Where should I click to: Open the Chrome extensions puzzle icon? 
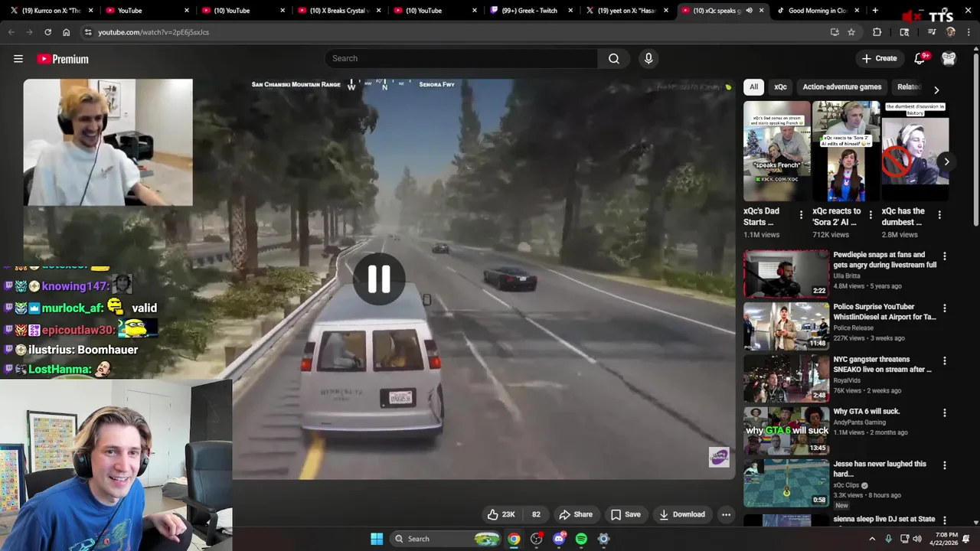pyautogui.click(x=877, y=32)
